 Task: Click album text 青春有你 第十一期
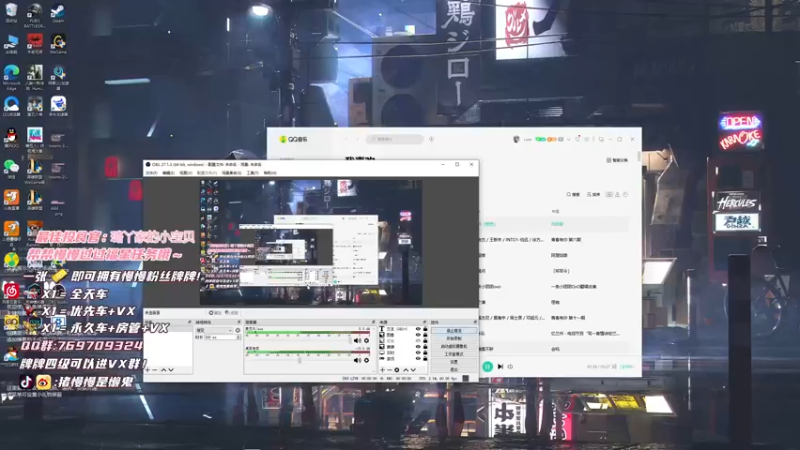[x=568, y=317]
